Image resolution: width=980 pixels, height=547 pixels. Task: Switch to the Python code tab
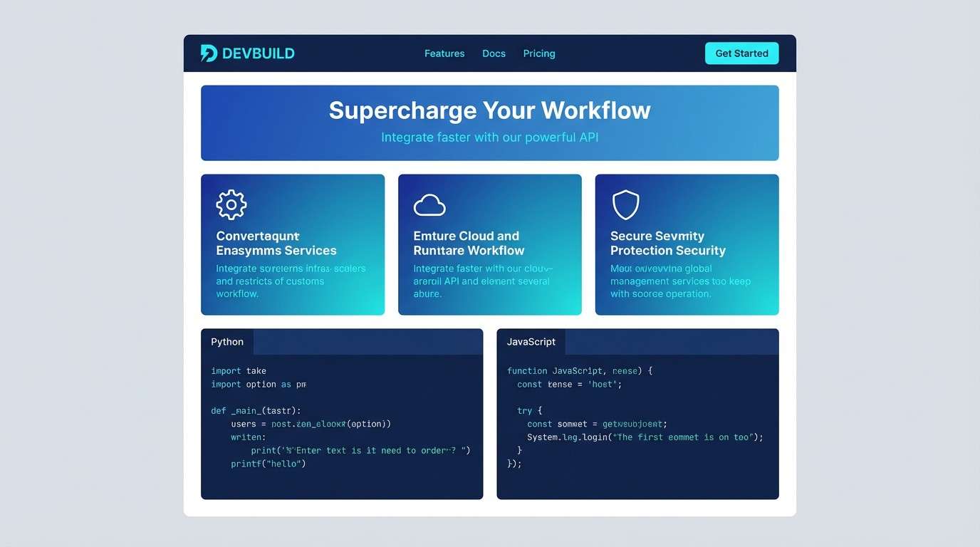coord(226,342)
